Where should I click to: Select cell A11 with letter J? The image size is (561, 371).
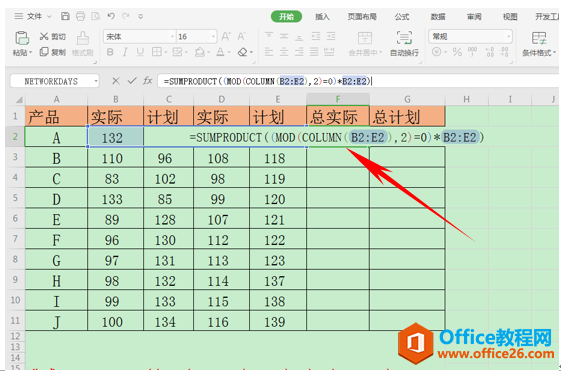(x=56, y=322)
